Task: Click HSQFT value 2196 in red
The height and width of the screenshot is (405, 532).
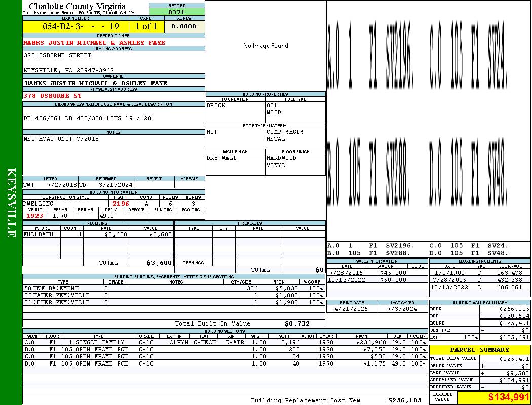Action: (x=121, y=204)
